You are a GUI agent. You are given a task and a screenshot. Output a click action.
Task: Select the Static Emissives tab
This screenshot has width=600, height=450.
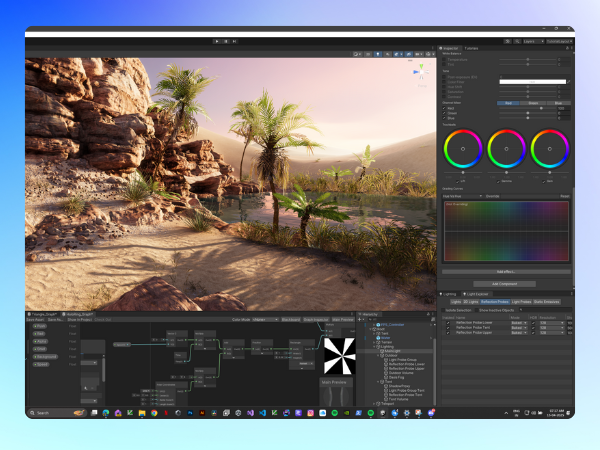pos(547,302)
